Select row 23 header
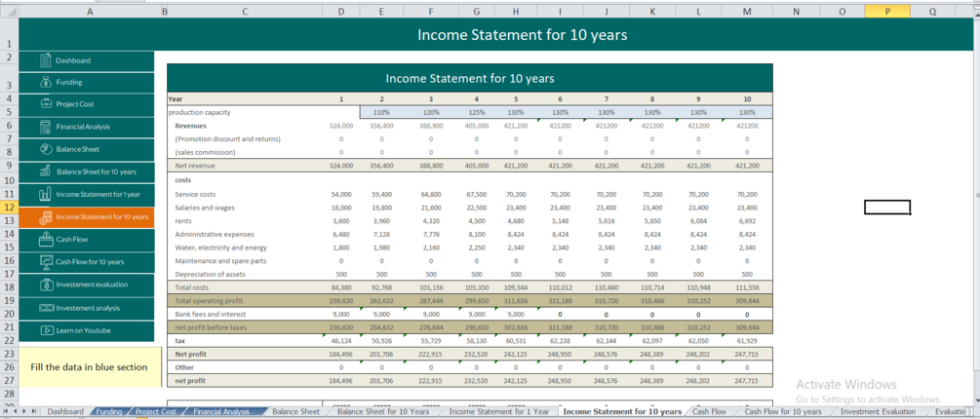Screen dimensions: 980x419 tap(9, 354)
